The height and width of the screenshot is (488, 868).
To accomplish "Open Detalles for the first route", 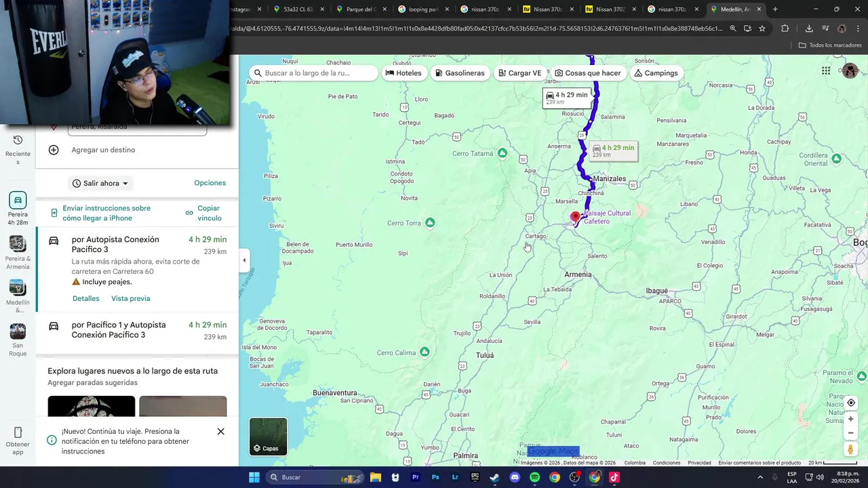I will coord(86,298).
